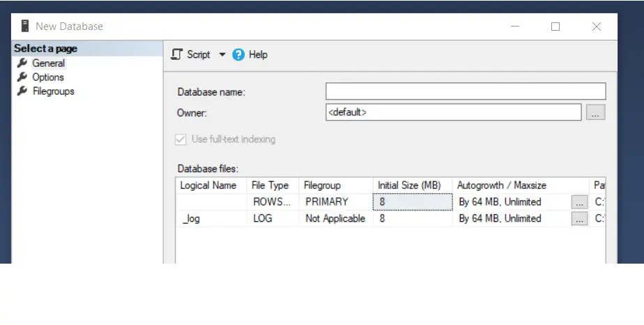The image size is (644, 325).
Task: Click the Owner text field
Action: coord(454,112)
